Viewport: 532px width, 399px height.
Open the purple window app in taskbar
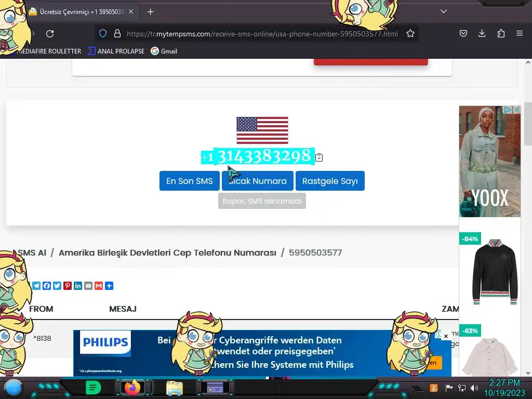pyautogui.click(x=215, y=388)
